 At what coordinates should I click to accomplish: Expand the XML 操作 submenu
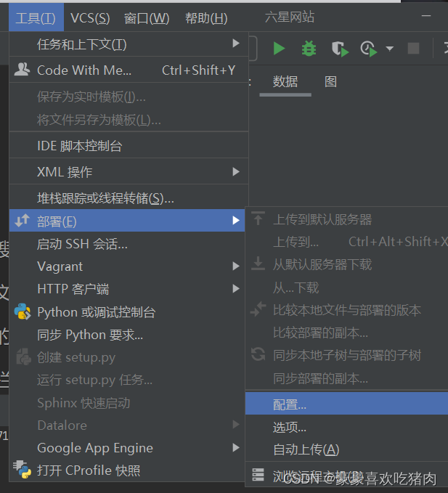point(129,171)
